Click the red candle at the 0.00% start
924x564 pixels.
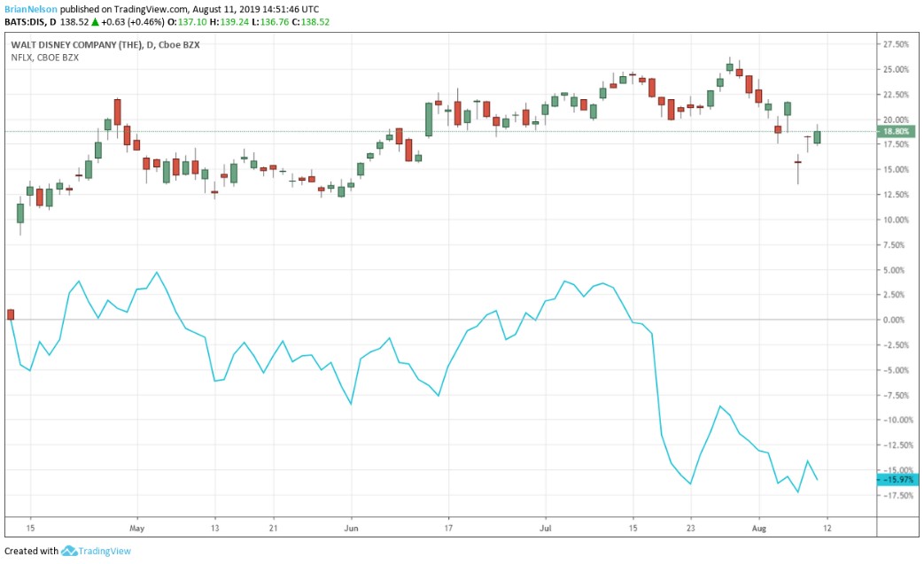(11, 314)
